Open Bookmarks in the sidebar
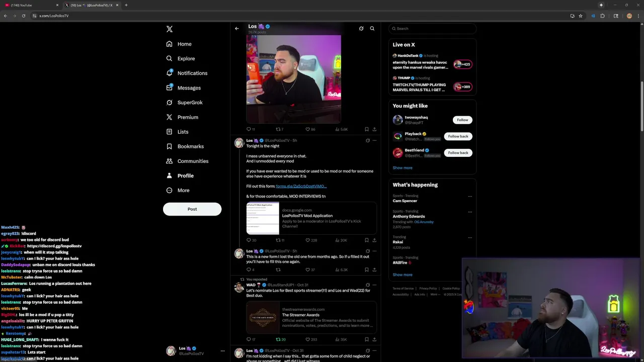Screen dimensions: 644x362 pyautogui.click(x=185, y=146)
